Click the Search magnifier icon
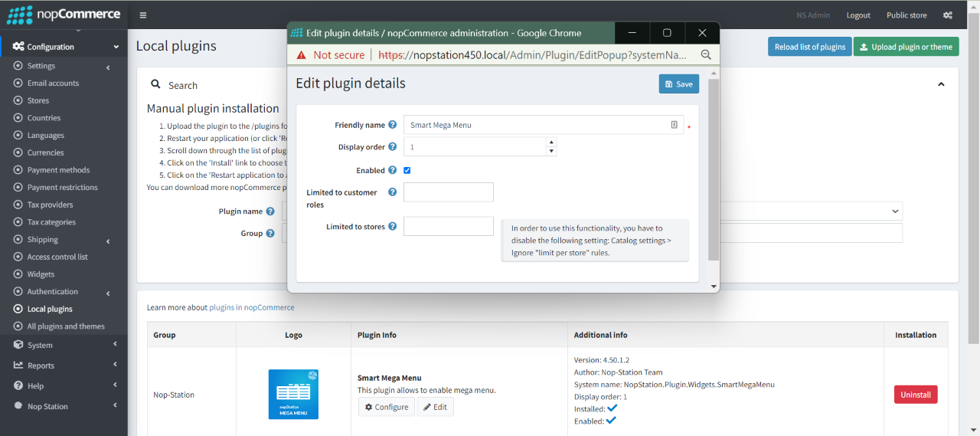This screenshot has width=980, height=436. click(x=155, y=85)
